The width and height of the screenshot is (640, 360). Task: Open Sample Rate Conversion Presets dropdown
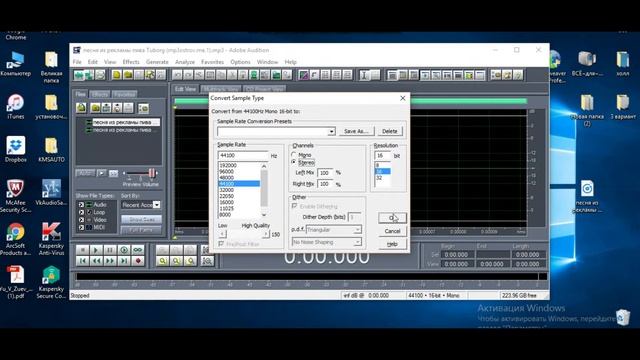coord(331,131)
